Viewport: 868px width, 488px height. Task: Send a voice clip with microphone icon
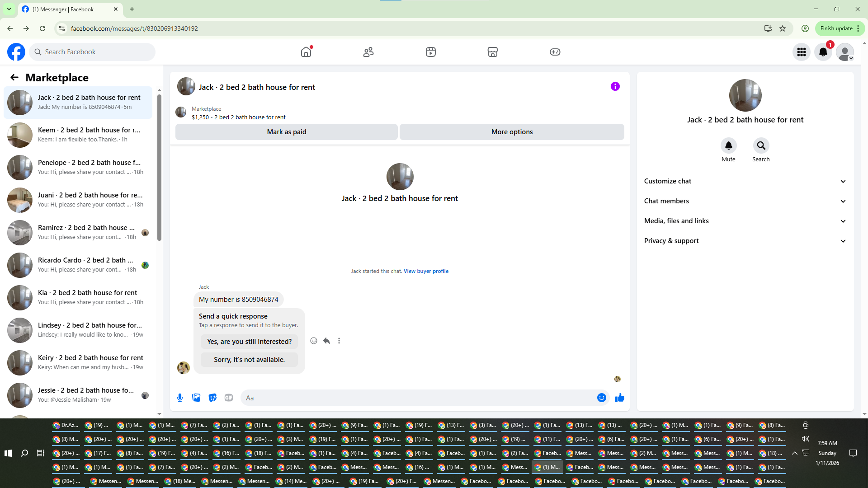point(180,398)
